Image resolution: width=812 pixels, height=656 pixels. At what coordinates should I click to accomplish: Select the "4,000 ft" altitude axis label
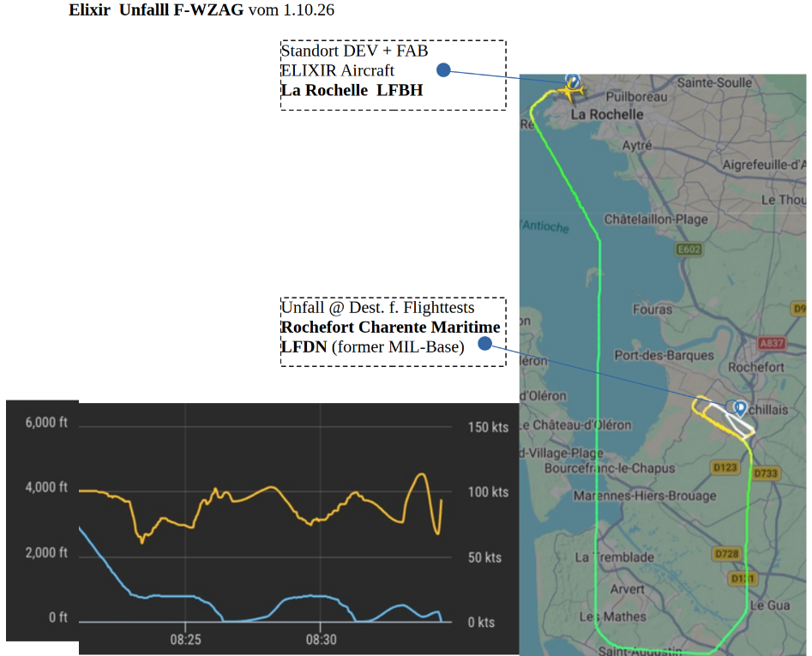[x=46, y=487]
